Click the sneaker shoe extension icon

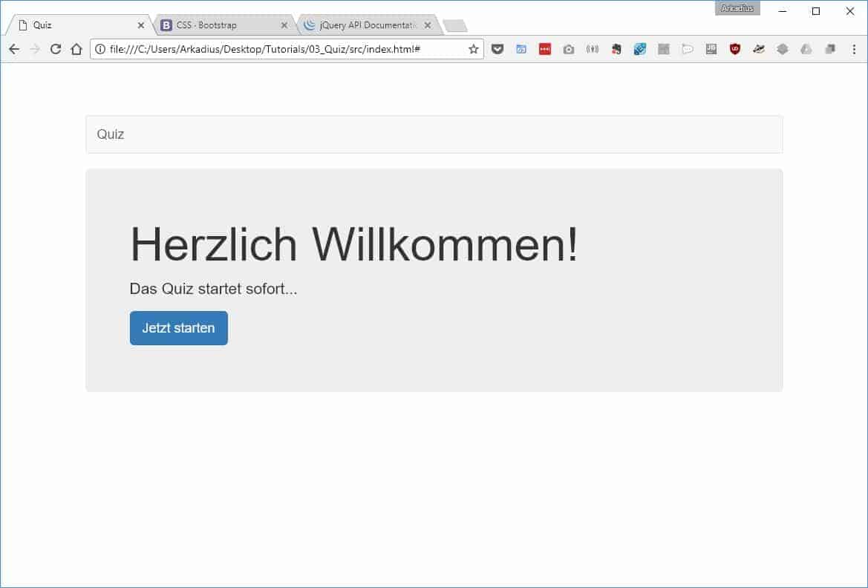point(758,49)
